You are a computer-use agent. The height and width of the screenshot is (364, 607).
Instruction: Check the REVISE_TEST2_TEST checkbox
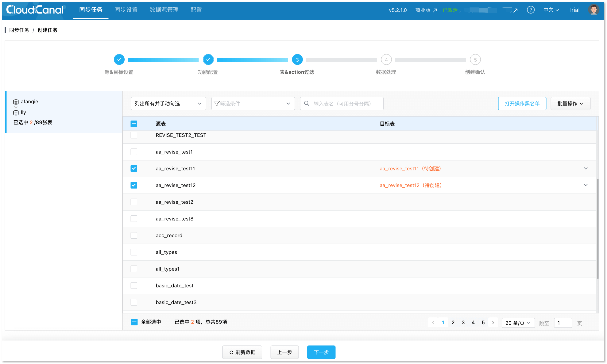134,135
